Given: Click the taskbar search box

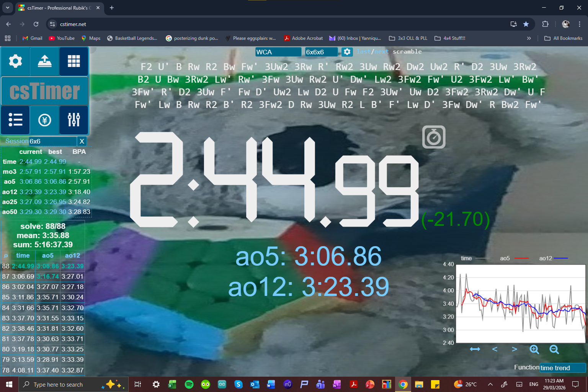Looking at the screenshot, I should point(73,384).
